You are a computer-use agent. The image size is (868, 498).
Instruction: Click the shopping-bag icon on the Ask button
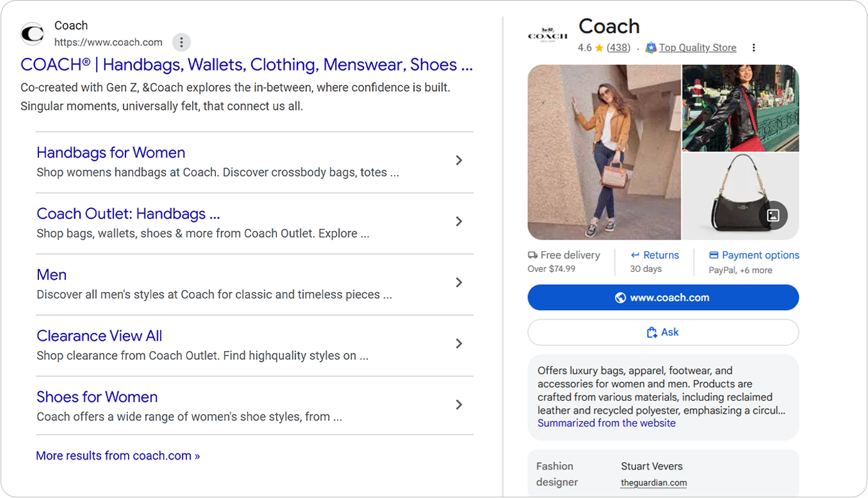[x=651, y=332]
